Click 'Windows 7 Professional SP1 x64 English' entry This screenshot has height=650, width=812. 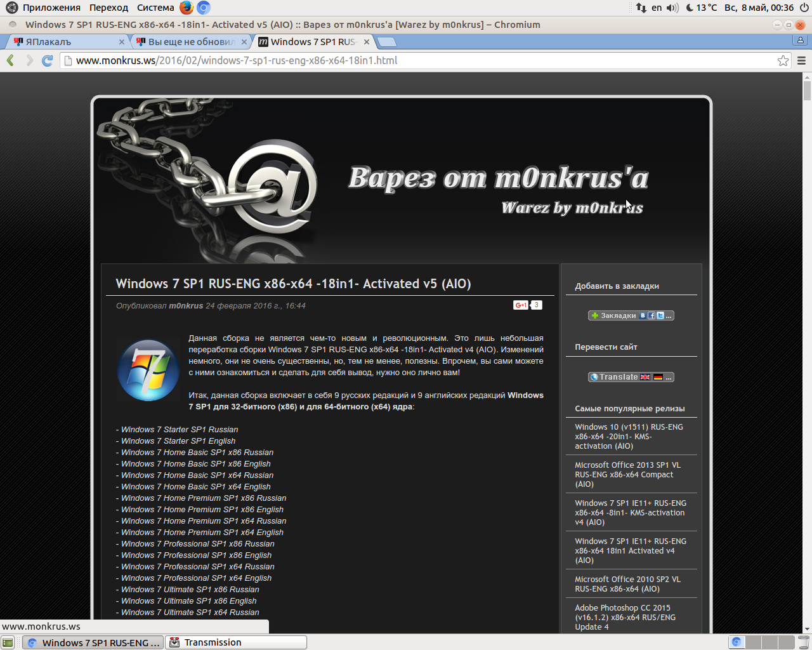pyautogui.click(x=197, y=578)
